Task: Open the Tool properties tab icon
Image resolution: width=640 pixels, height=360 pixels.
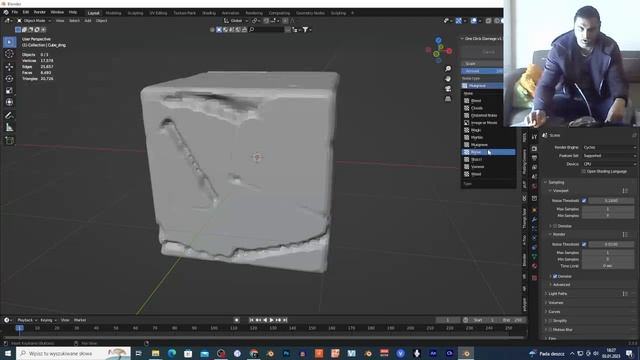Action: (534, 137)
